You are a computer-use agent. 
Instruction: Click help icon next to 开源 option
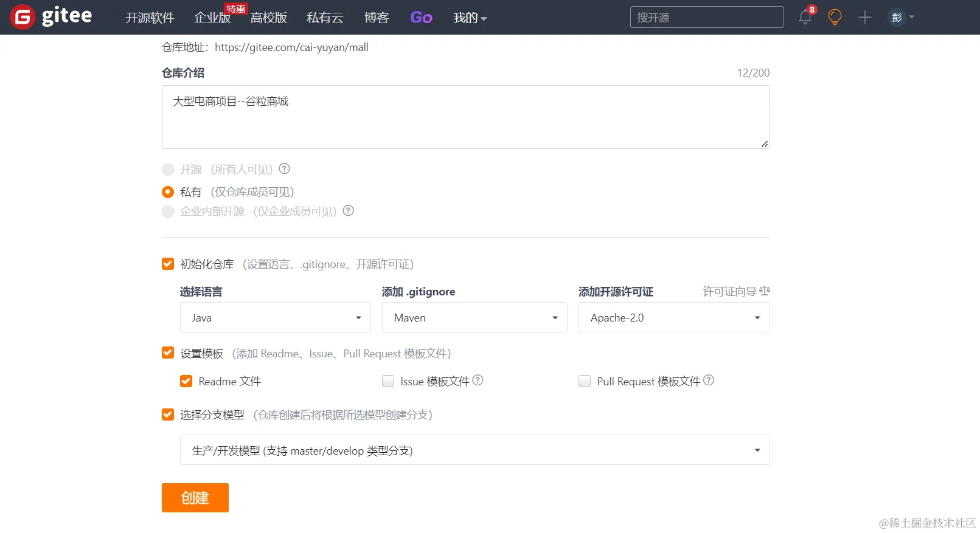284,169
